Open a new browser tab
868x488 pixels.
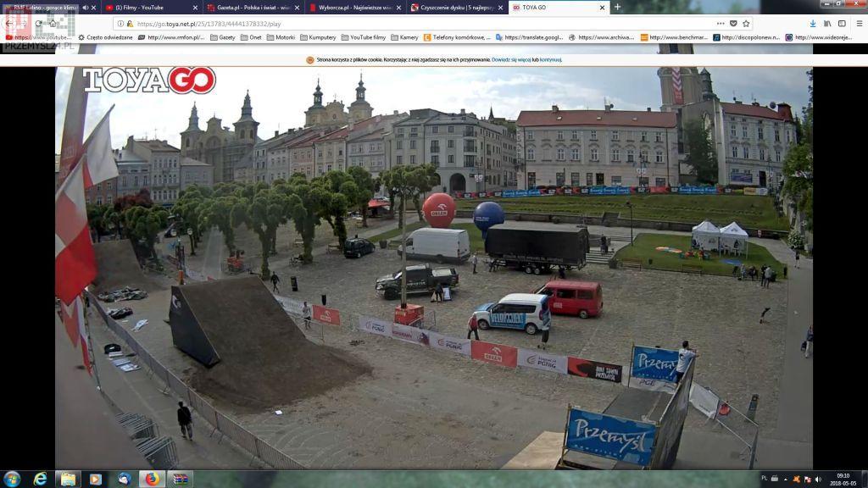(617, 7)
